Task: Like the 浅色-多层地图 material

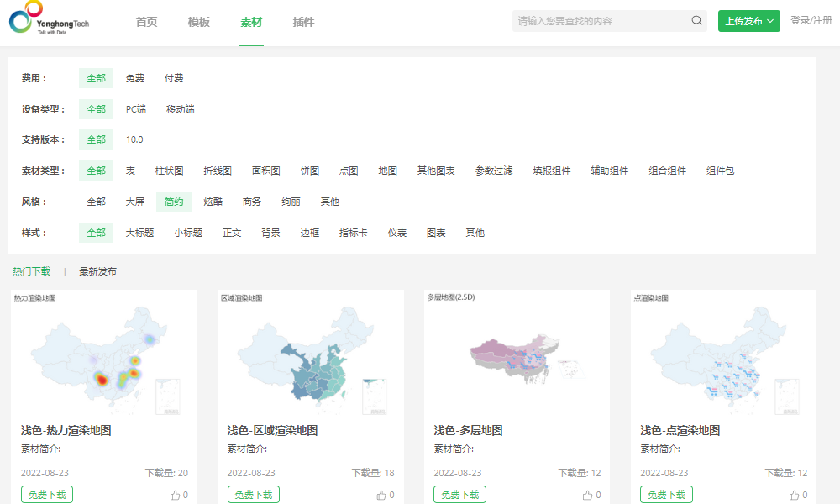Action: tap(590, 494)
